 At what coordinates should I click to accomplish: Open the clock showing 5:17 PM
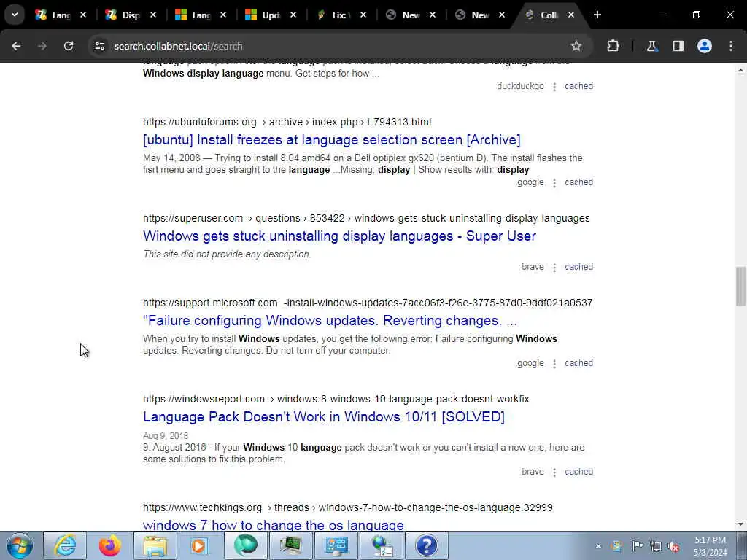pos(710,546)
